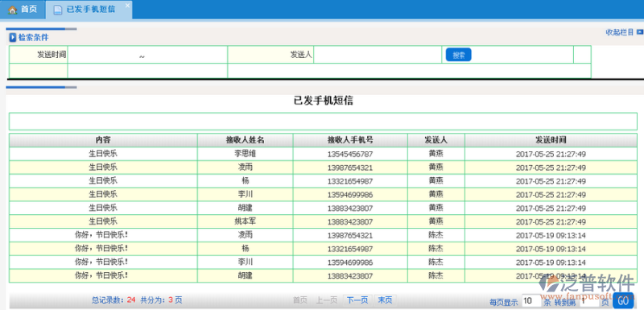Click the 发送时间 column header
The image size is (644, 310).
(551, 140)
